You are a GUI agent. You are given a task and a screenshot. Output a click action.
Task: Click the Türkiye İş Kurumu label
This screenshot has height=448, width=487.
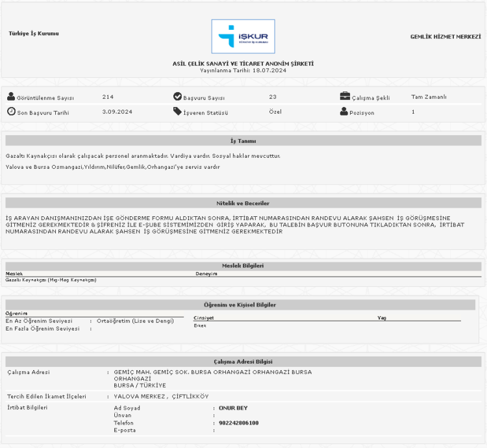click(x=34, y=33)
